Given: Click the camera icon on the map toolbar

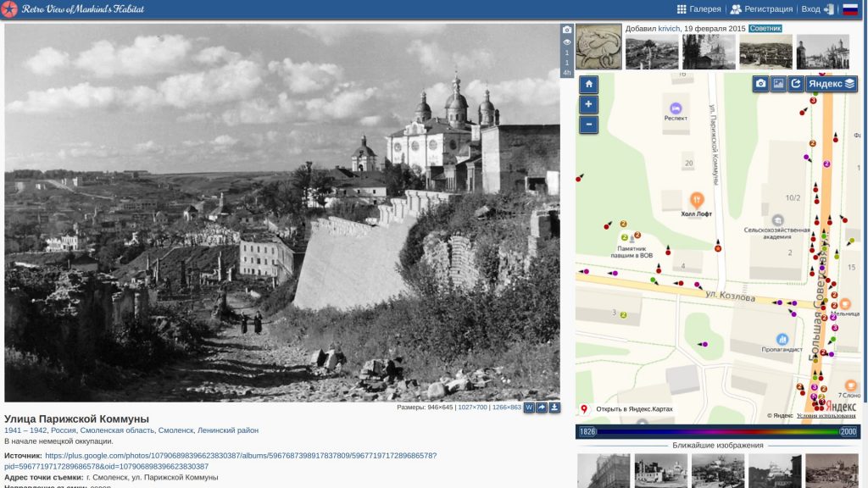Looking at the screenshot, I should tap(761, 84).
